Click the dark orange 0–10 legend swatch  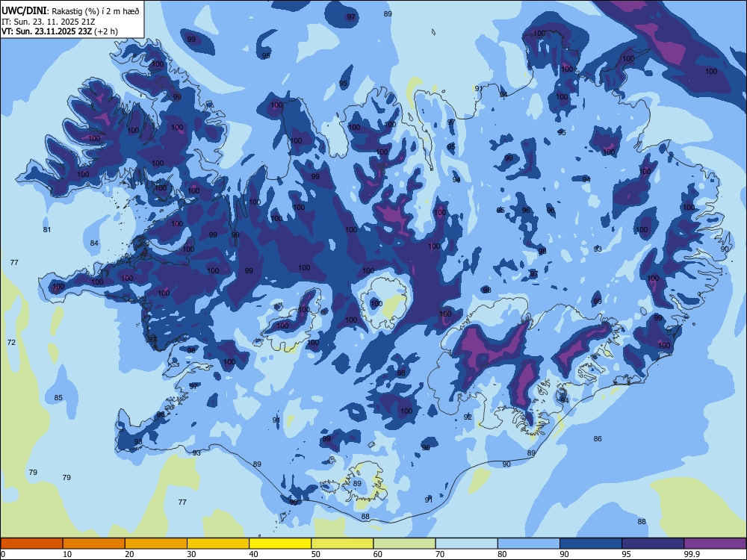pos(31,544)
